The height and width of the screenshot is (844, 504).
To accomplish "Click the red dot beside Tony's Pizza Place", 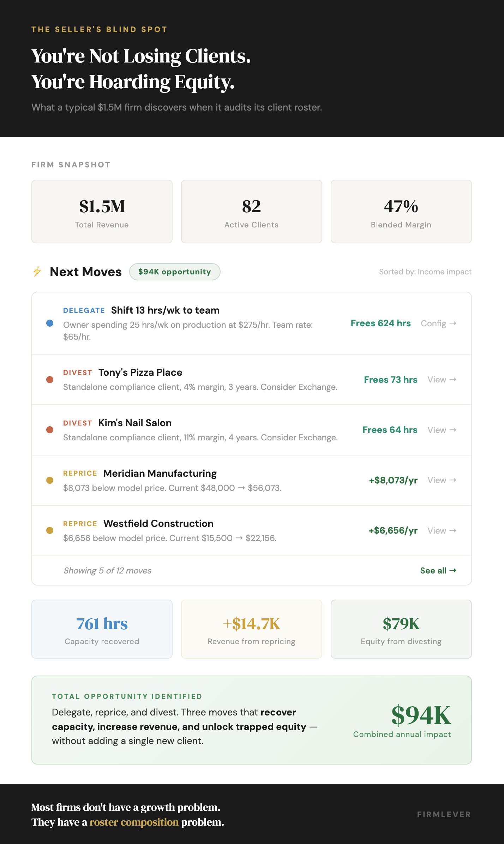I will pyautogui.click(x=50, y=380).
